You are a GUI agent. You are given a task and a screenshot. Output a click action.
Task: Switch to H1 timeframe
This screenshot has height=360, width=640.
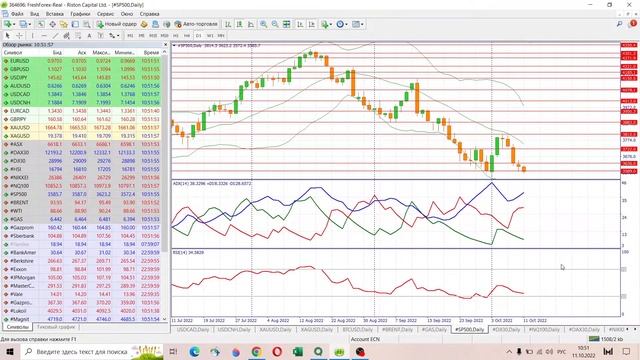pos(176,36)
